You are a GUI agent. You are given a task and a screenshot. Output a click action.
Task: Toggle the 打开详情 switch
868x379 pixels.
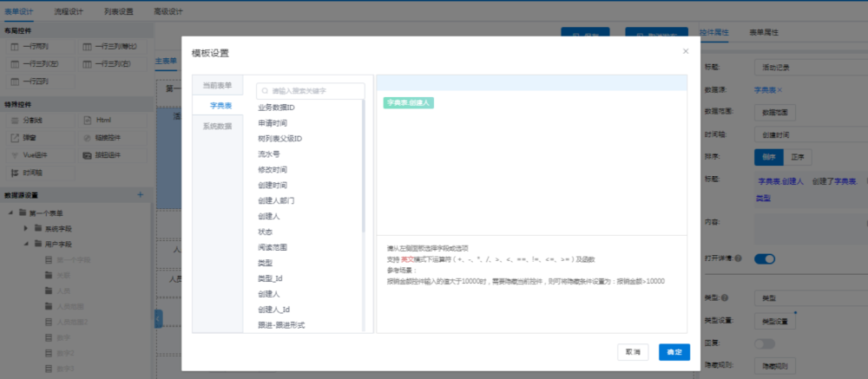(x=764, y=258)
